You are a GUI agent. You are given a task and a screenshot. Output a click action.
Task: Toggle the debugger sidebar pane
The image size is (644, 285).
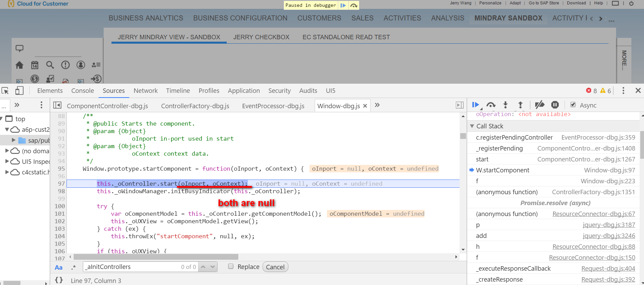point(460,105)
